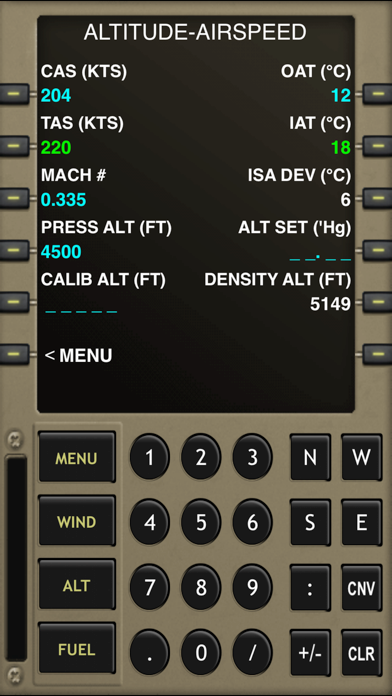Toggle sign with the +/- key
The height and width of the screenshot is (696, 392).
click(310, 652)
